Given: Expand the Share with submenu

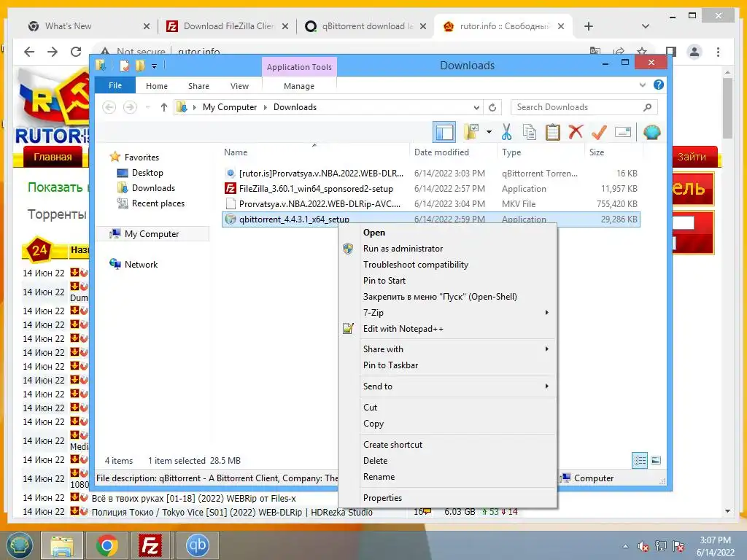Looking at the screenshot, I should pos(448,349).
